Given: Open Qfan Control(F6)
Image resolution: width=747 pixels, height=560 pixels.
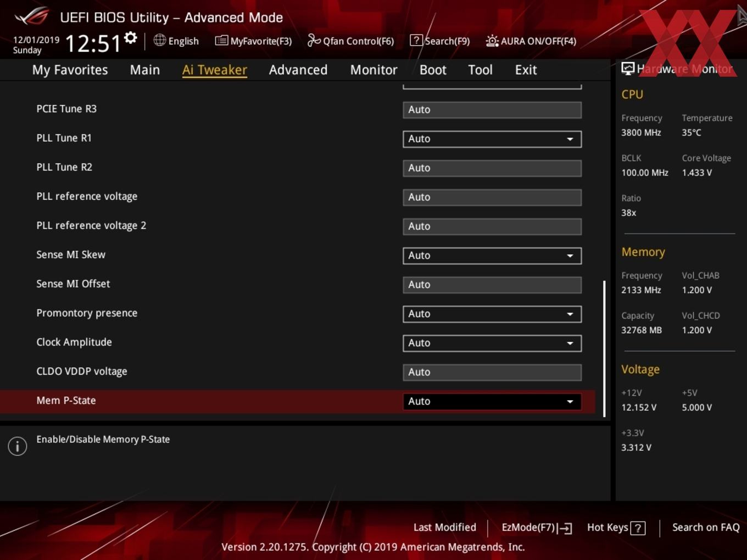Looking at the screenshot, I should click(350, 41).
